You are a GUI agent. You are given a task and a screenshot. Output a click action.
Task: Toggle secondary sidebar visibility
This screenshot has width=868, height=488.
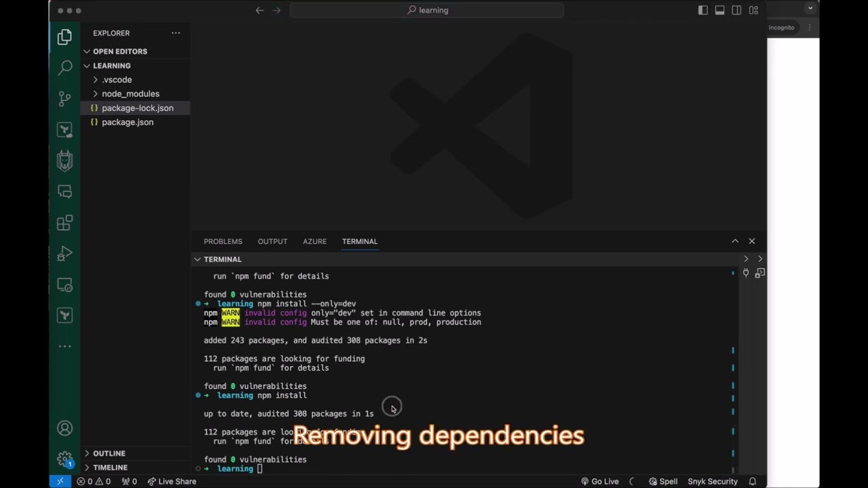(736, 10)
